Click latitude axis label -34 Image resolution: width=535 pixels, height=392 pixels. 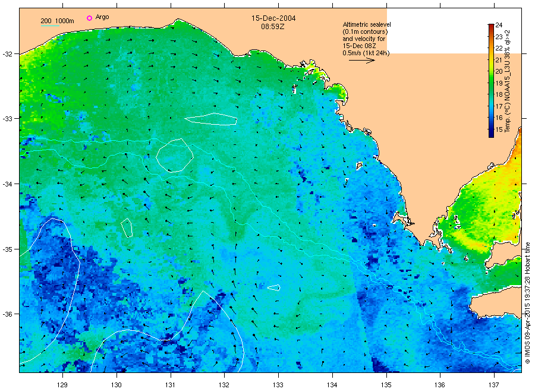click(x=7, y=184)
